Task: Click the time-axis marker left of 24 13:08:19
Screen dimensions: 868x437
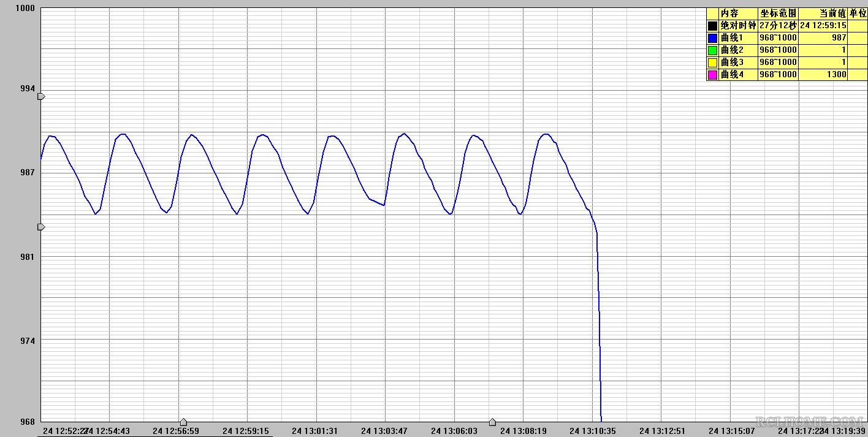Action: (x=492, y=422)
